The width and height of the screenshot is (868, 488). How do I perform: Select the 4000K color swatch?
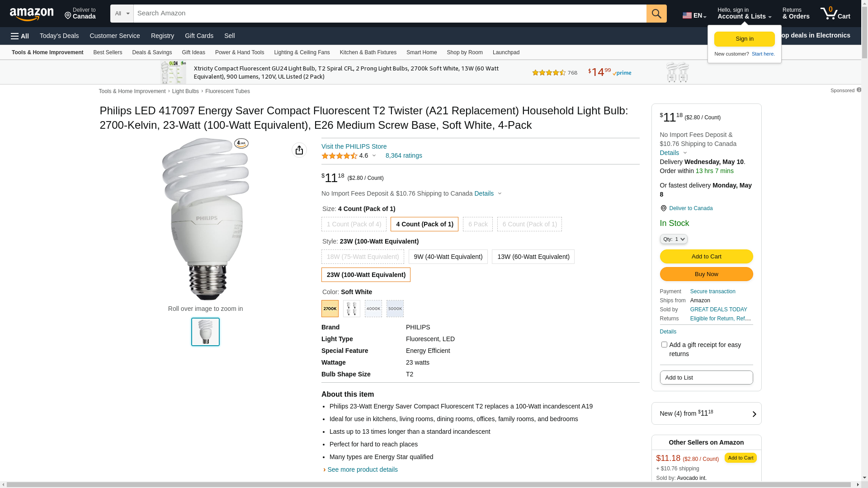pos(373,309)
